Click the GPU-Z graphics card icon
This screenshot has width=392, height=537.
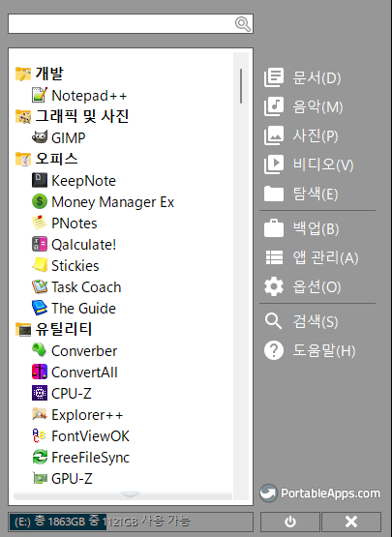(40, 478)
